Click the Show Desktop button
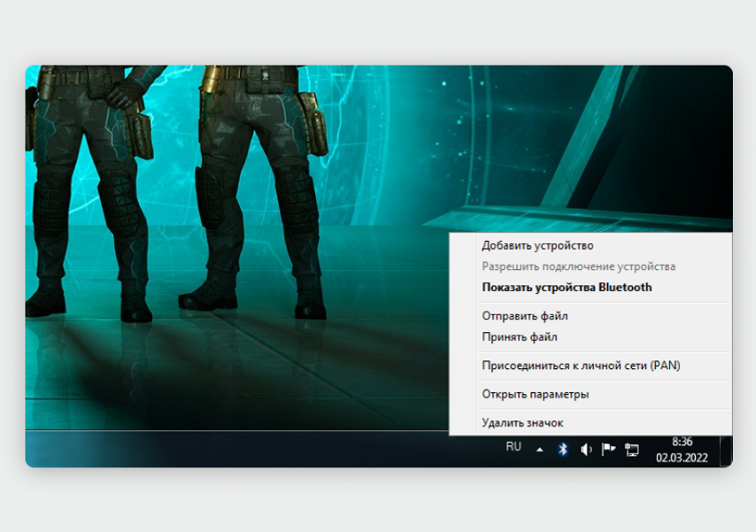The width and height of the screenshot is (756, 532). tap(726, 451)
